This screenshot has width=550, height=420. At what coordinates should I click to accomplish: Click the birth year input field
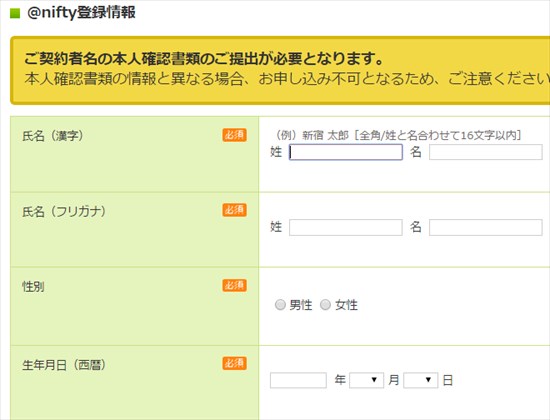coord(298,380)
